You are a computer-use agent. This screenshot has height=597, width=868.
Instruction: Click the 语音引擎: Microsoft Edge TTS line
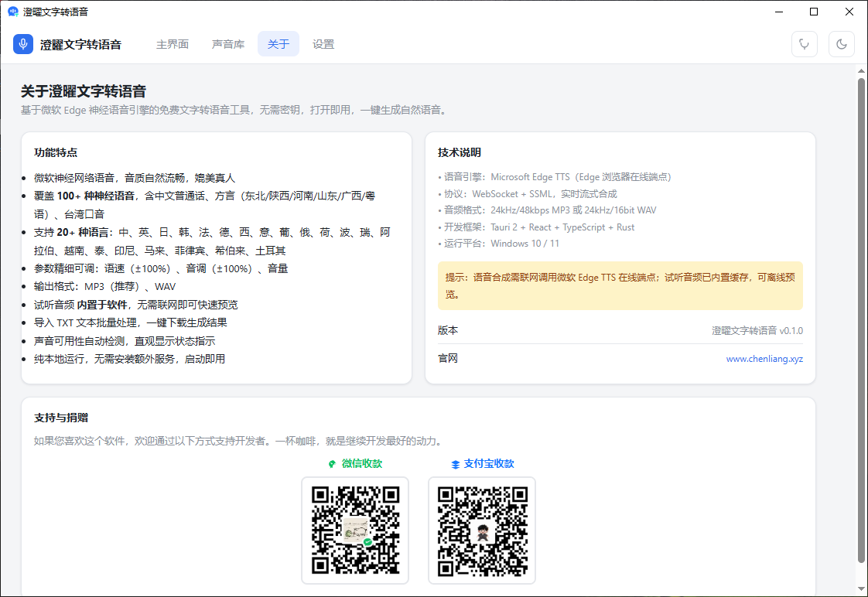(x=555, y=177)
